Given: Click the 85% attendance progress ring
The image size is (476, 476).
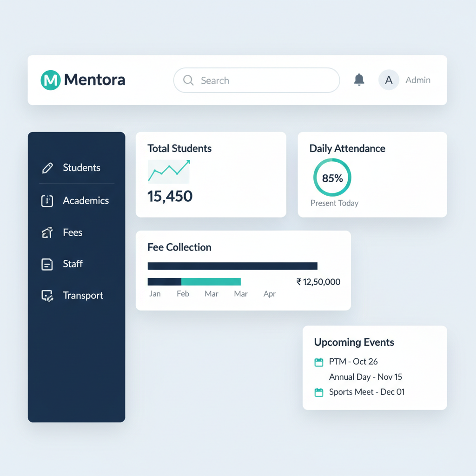Looking at the screenshot, I should [332, 178].
